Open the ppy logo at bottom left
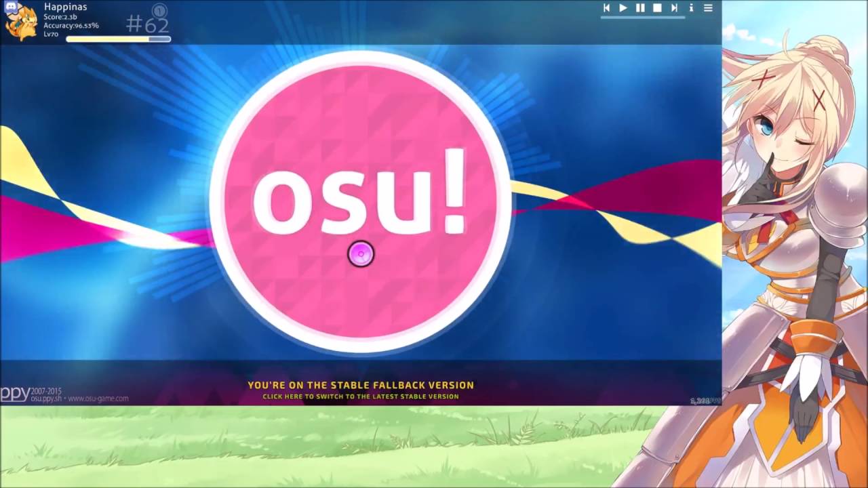Screen dimensions: 868x488 [x=14, y=394]
